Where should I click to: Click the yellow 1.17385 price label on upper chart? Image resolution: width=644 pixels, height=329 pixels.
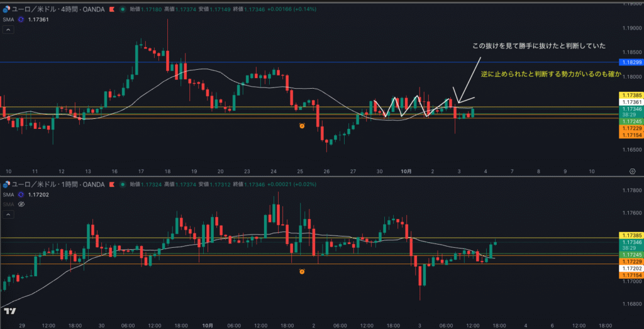[631, 94]
